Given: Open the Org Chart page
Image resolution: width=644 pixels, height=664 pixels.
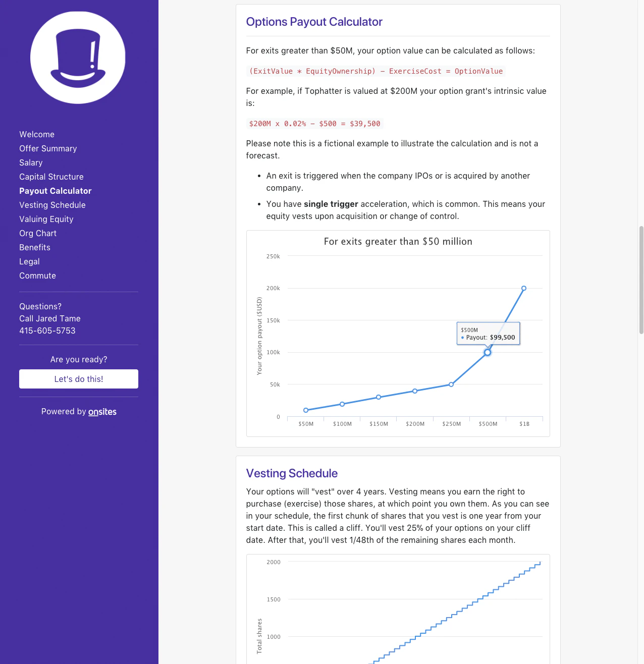Looking at the screenshot, I should click(x=38, y=233).
